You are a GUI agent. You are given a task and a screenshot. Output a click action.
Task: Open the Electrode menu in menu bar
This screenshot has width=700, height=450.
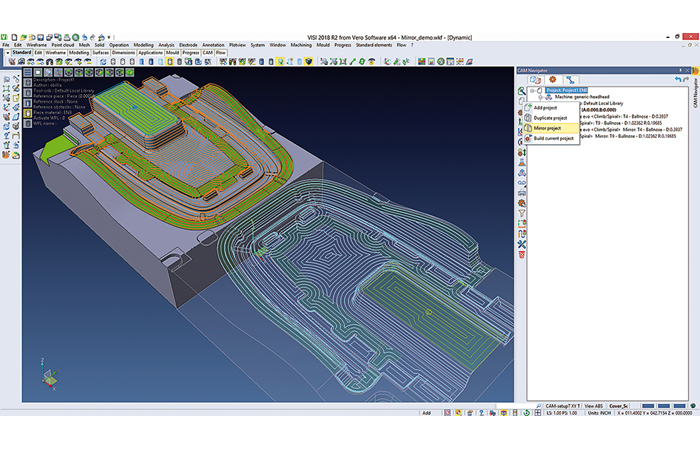(x=187, y=45)
